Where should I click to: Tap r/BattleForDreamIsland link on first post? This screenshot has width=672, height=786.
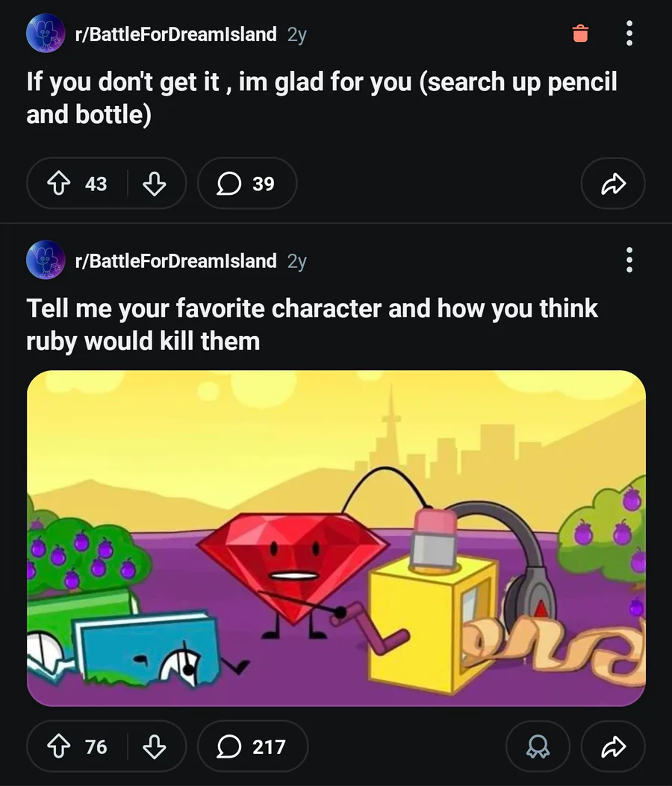(x=175, y=34)
